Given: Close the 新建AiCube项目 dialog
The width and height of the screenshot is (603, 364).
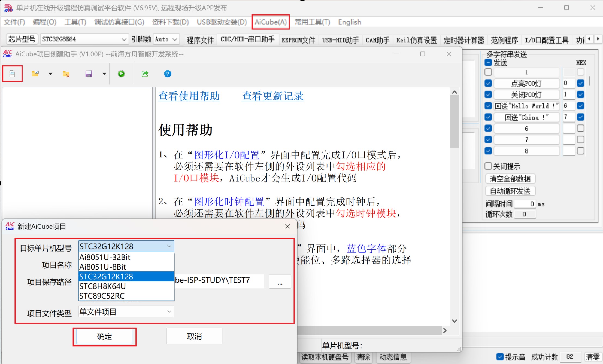Looking at the screenshot, I should tap(287, 226).
